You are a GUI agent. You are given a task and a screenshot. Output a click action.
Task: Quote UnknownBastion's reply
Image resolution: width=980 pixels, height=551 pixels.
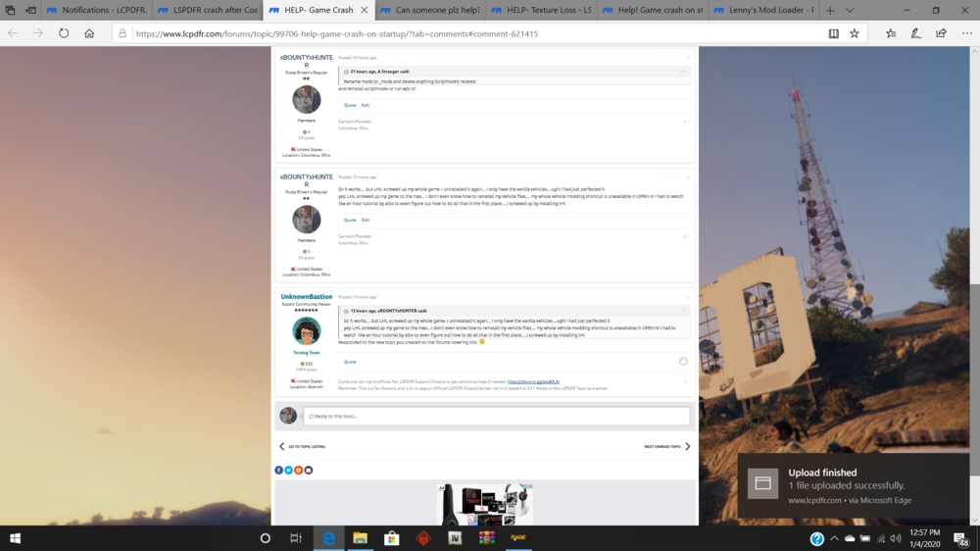tap(350, 362)
